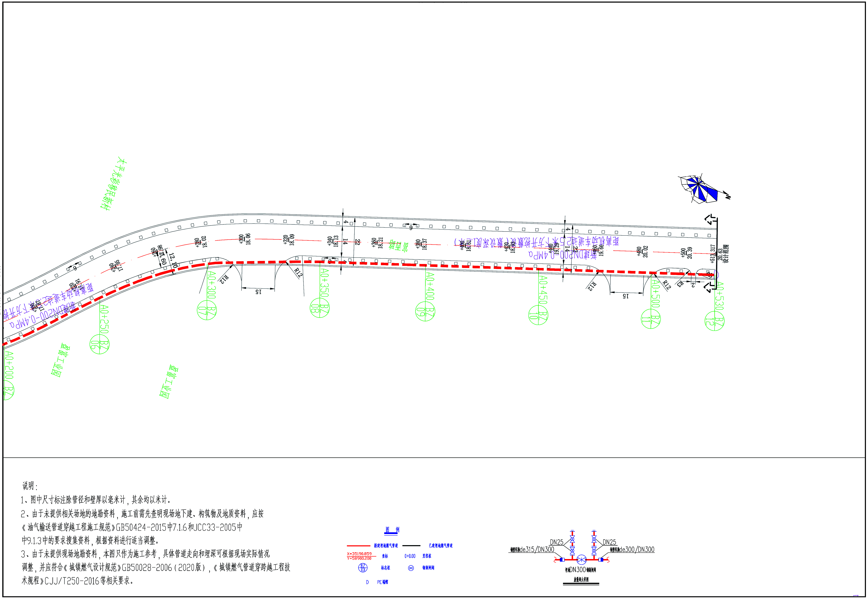The height and width of the screenshot is (599, 868).
Task: Click the legend's steel gate valve symbol
Action: point(411,568)
